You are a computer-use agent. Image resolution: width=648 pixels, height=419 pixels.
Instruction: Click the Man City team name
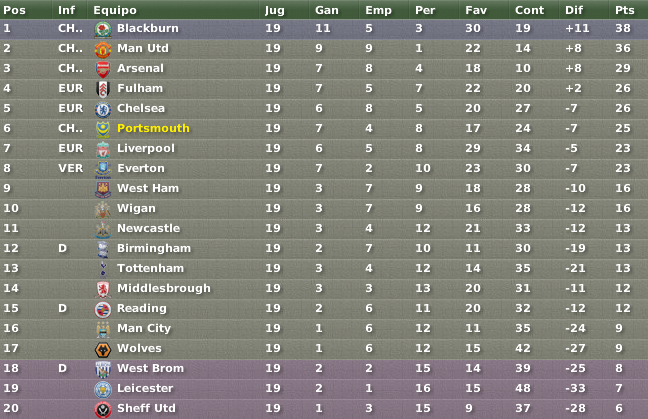click(143, 328)
